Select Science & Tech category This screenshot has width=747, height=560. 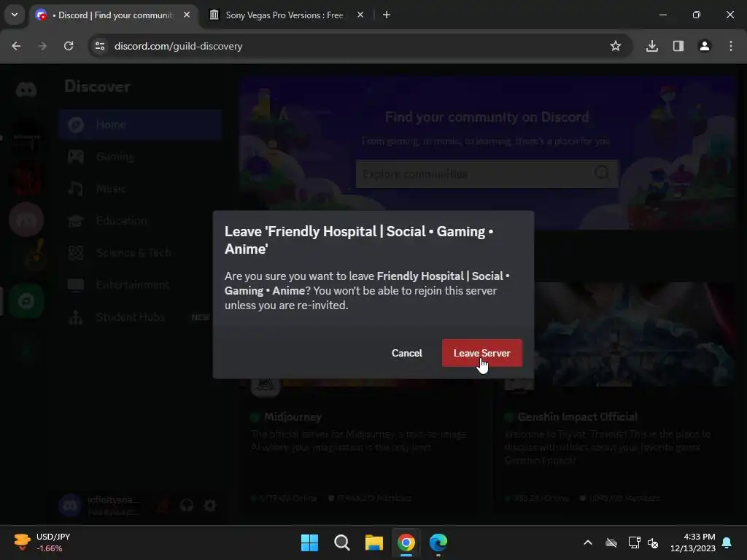click(x=141, y=252)
